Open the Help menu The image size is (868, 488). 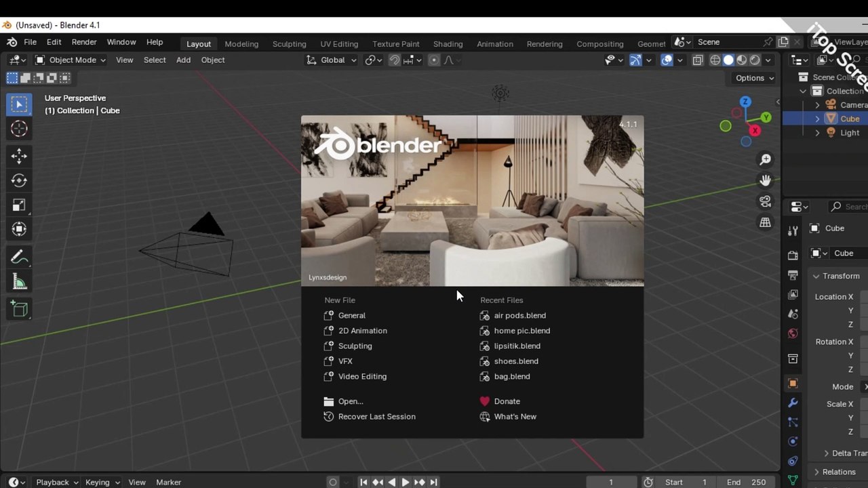click(x=155, y=42)
